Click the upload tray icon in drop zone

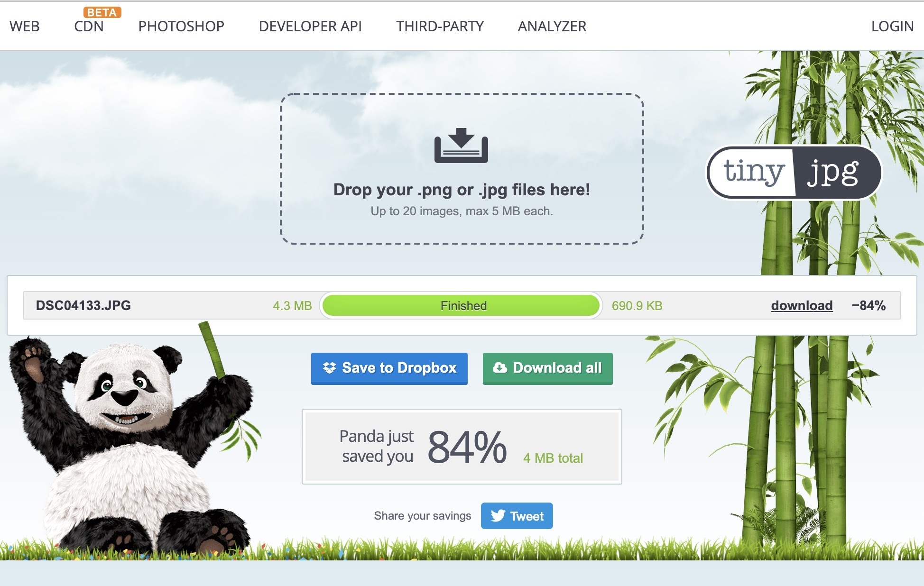tap(461, 146)
